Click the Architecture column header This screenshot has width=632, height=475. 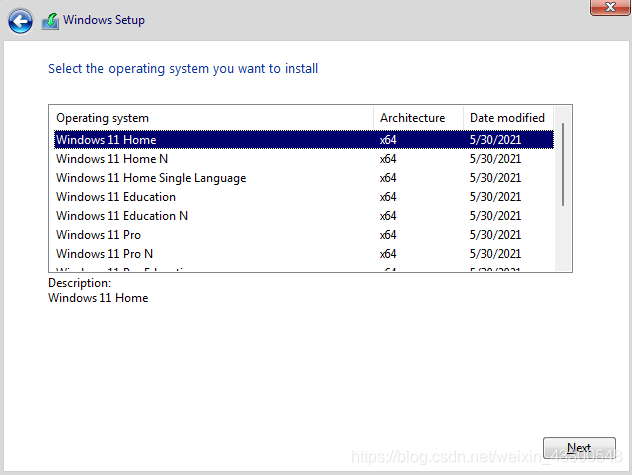point(418,118)
